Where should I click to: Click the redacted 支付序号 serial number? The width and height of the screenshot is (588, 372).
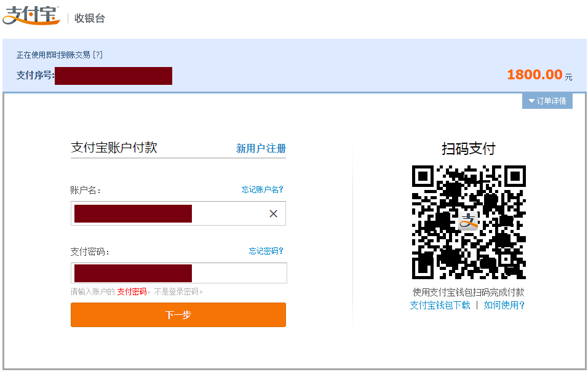(113, 76)
